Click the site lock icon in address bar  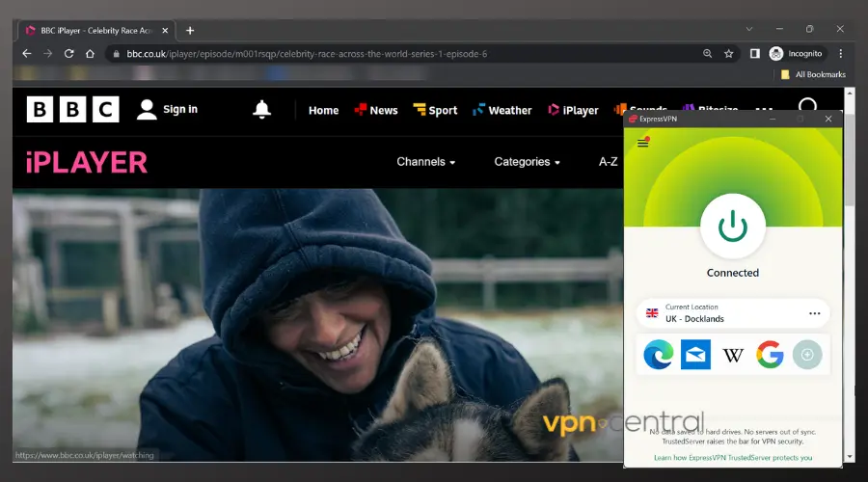116,54
